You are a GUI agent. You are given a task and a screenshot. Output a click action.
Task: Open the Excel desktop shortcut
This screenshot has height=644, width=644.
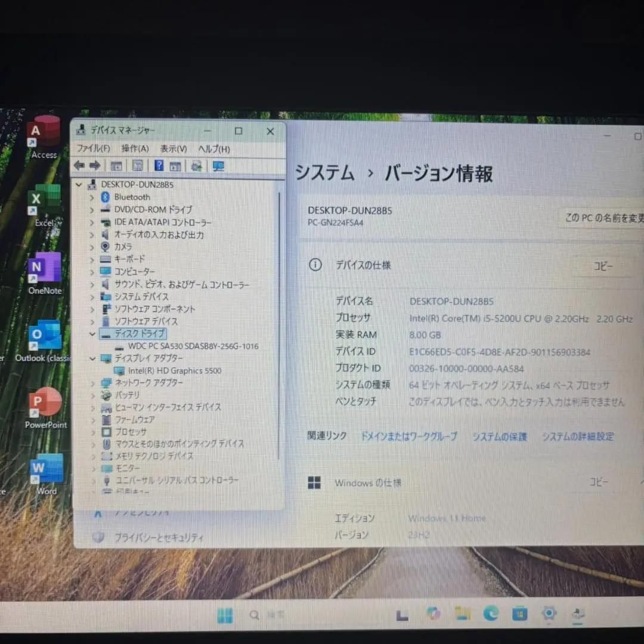pos(45,205)
